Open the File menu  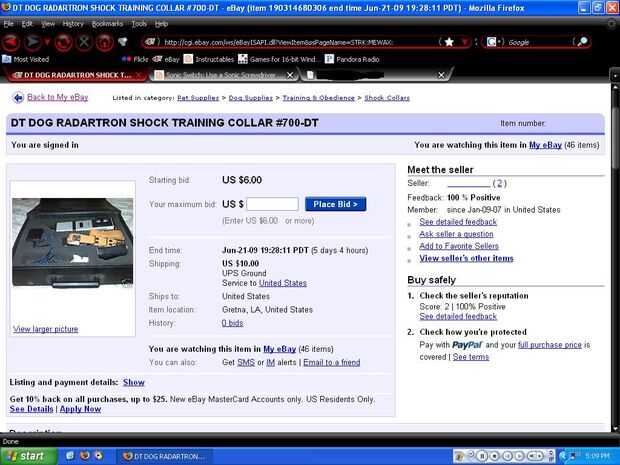pos(9,24)
